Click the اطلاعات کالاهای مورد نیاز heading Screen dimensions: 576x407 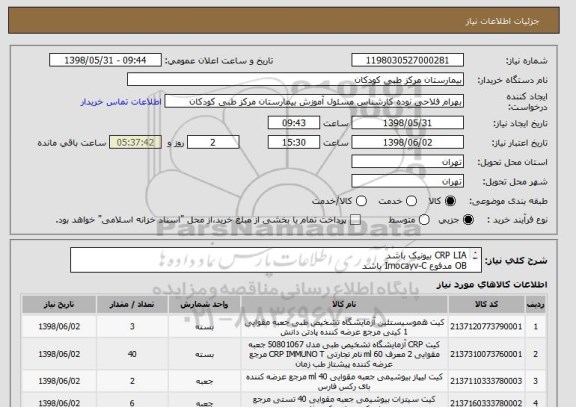point(492,284)
